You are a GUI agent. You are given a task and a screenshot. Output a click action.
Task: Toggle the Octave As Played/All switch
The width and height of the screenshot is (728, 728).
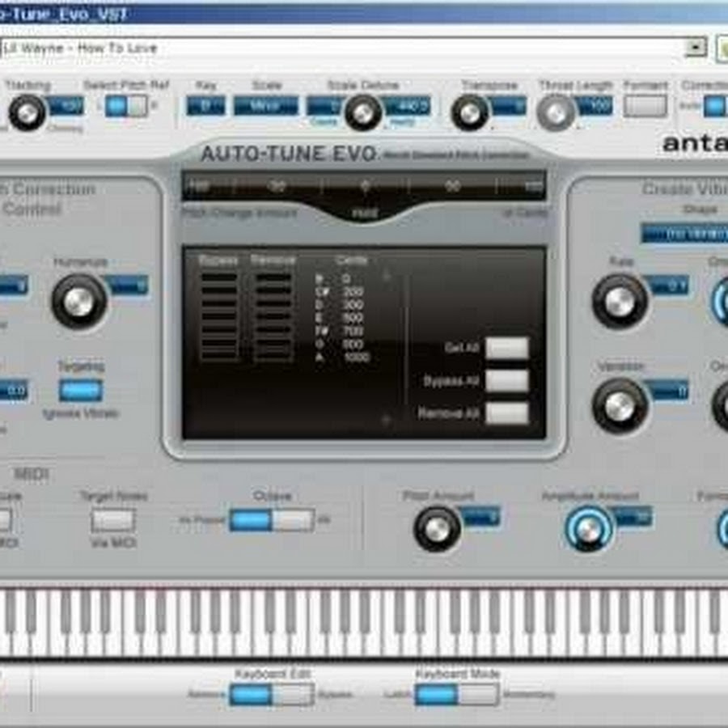coord(271,520)
